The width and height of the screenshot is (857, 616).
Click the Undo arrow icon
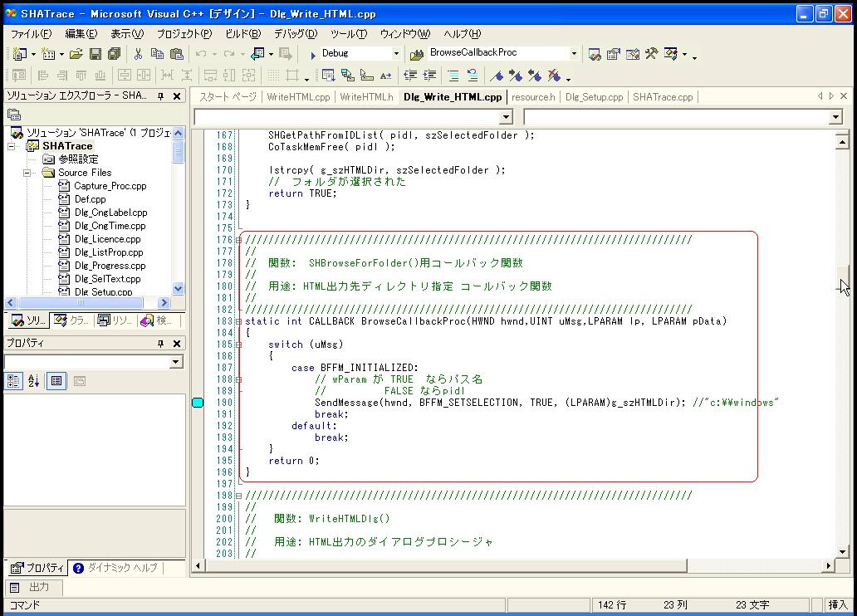pyautogui.click(x=201, y=54)
